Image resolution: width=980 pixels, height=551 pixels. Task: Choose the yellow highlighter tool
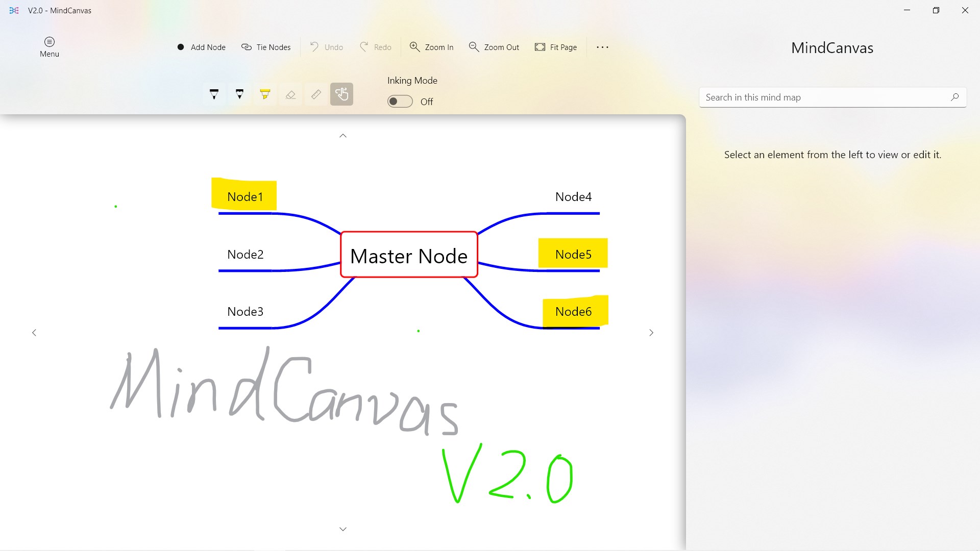pos(265,94)
